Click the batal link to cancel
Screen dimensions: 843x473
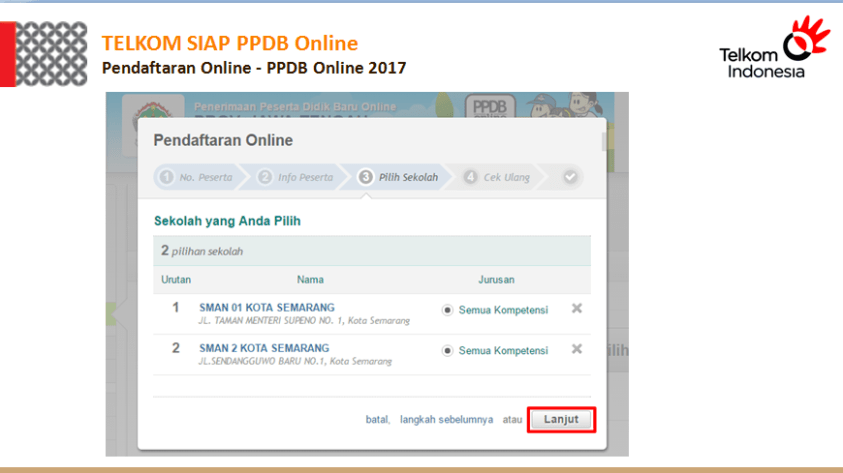coord(377,420)
